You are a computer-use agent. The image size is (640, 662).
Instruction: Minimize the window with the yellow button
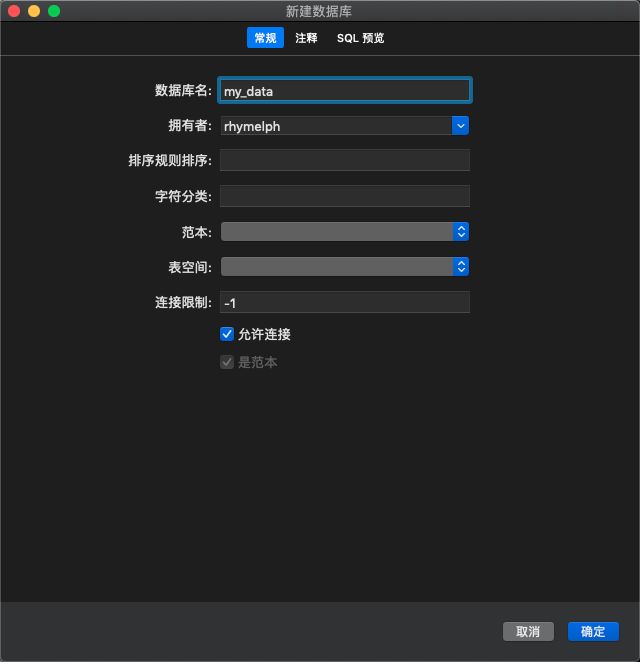pyautogui.click(x=34, y=11)
